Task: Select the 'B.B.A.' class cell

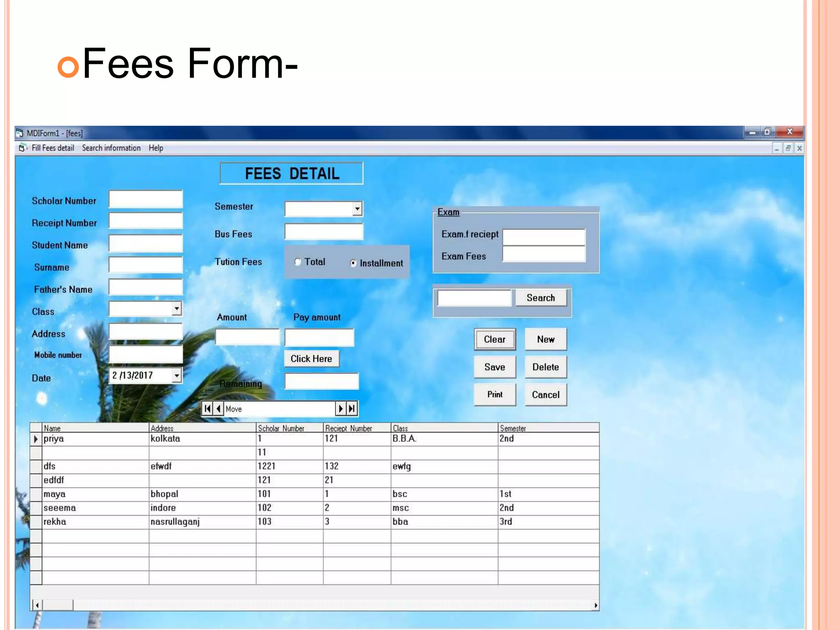Action: (x=445, y=439)
